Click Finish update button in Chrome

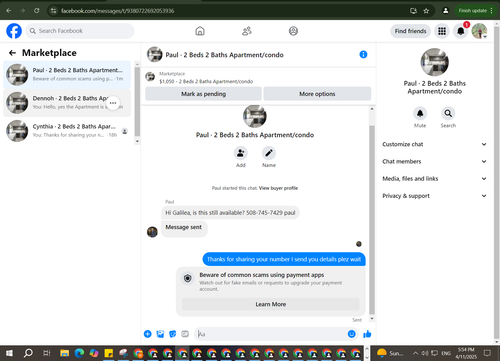[x=475, y=11]
